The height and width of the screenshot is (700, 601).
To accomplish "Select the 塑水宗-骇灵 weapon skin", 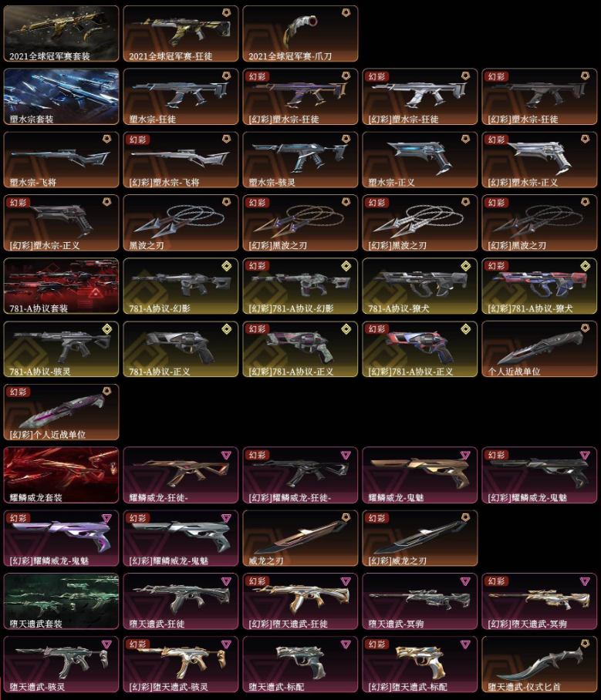I will 300,160.
